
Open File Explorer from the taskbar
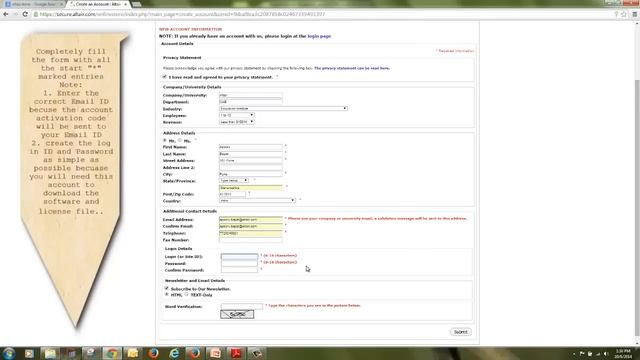click(50, 353)
